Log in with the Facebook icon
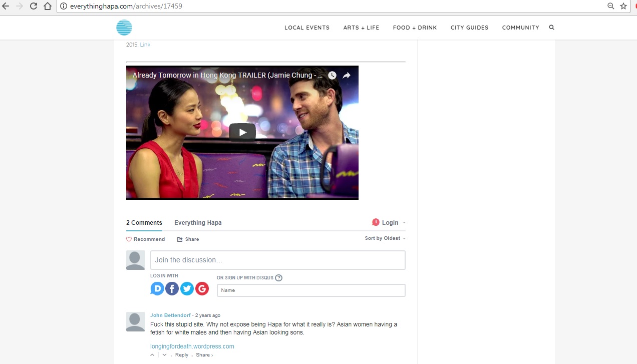 click(x=172, y=288)
